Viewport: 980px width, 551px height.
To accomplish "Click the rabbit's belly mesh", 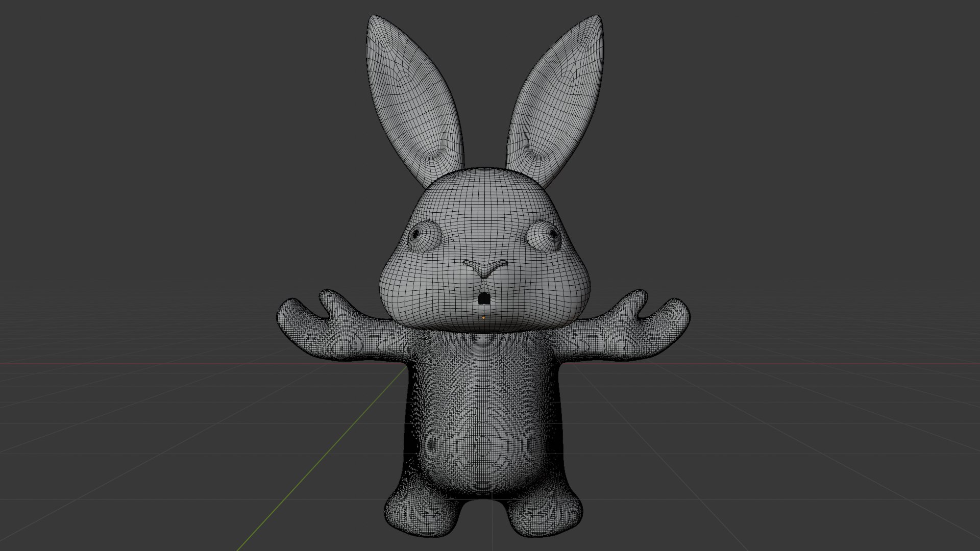I will tap(482, 413).
